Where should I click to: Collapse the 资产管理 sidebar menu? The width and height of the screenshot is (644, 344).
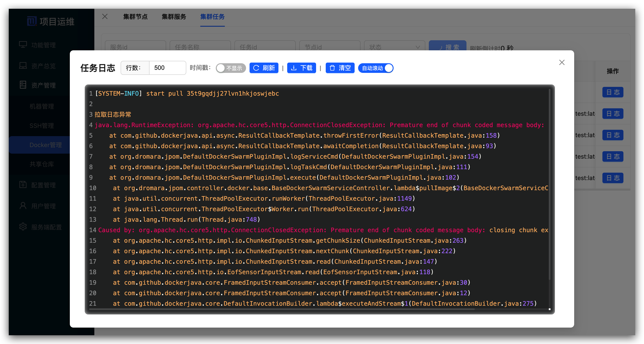pyautogui.click(x=43, y=85)
